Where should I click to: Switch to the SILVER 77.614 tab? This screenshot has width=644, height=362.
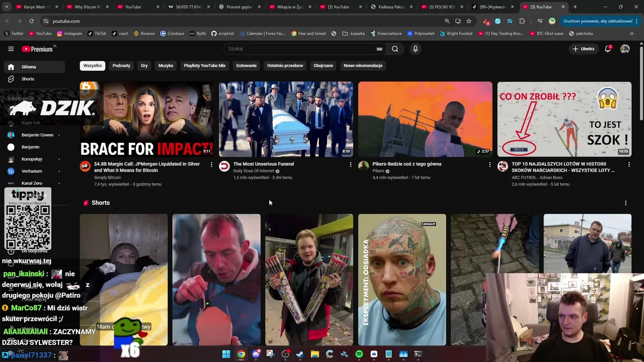pos(189,7)
